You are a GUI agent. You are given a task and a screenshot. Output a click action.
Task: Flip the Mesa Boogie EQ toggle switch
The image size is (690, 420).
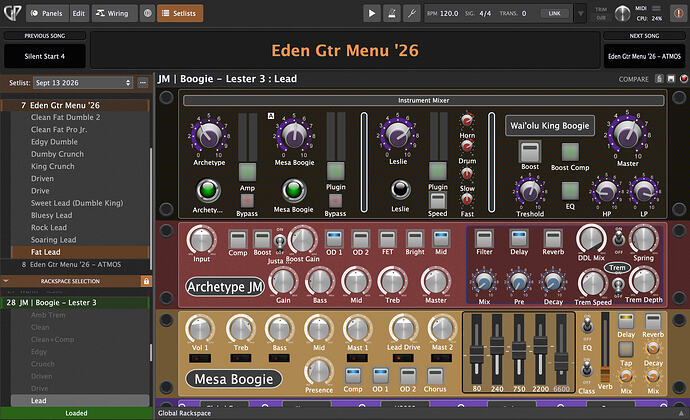587,326
